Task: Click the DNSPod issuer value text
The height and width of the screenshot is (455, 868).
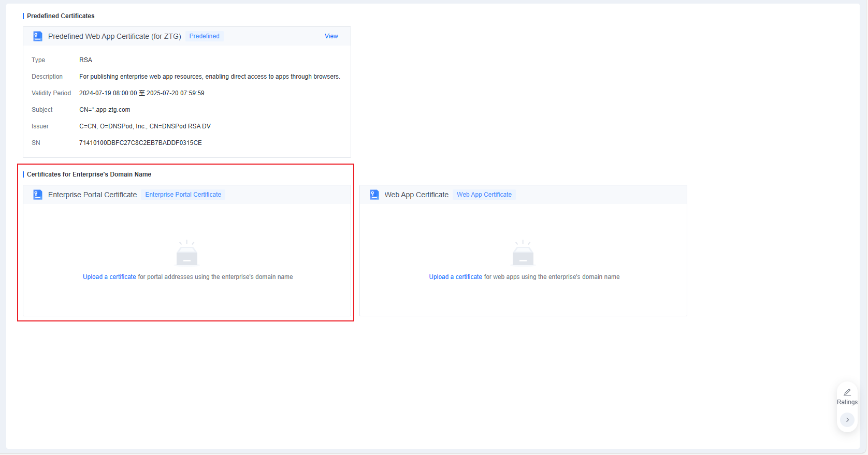Action: pos(145,126)
